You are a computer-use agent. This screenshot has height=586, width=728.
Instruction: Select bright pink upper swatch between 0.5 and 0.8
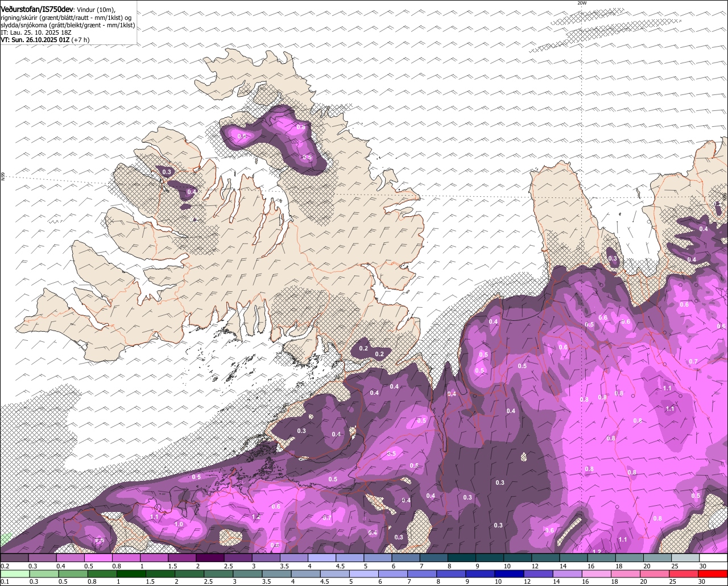click(x=98, y=558)
